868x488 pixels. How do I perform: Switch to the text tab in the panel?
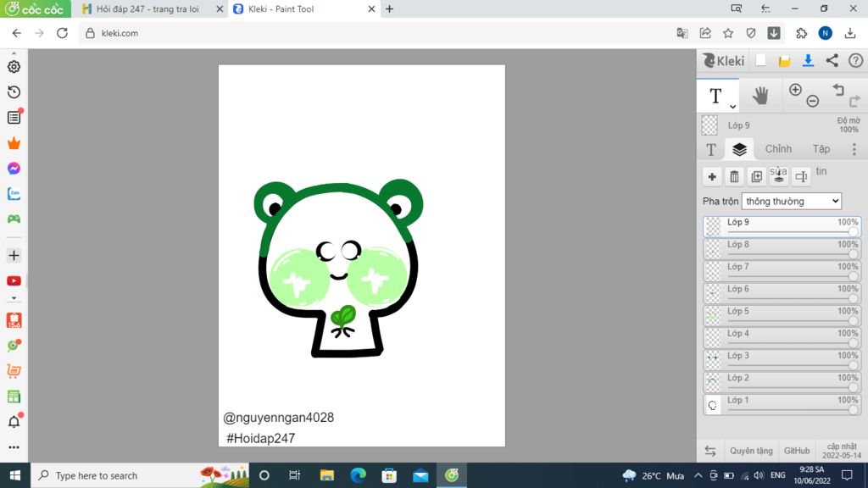pos(711,149)
